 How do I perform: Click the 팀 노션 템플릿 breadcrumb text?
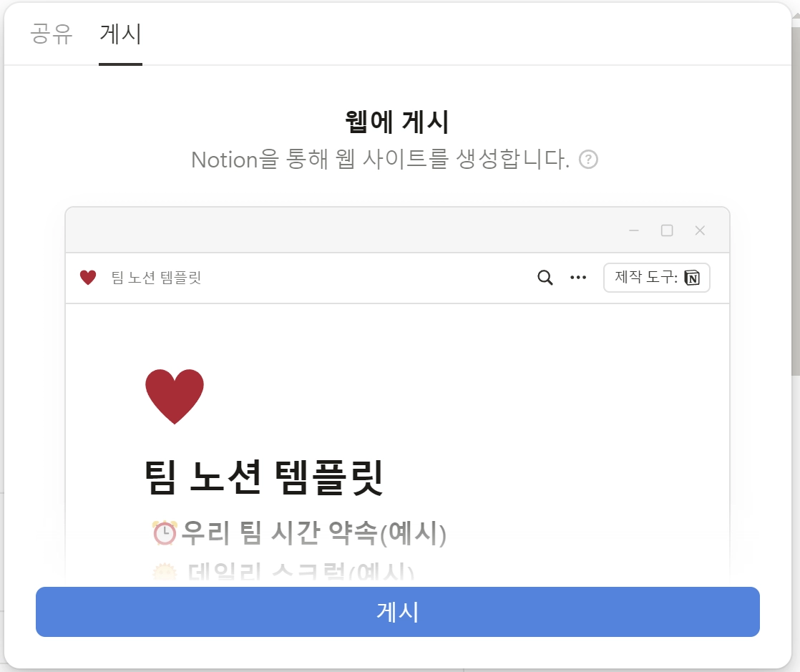(156, 278)
